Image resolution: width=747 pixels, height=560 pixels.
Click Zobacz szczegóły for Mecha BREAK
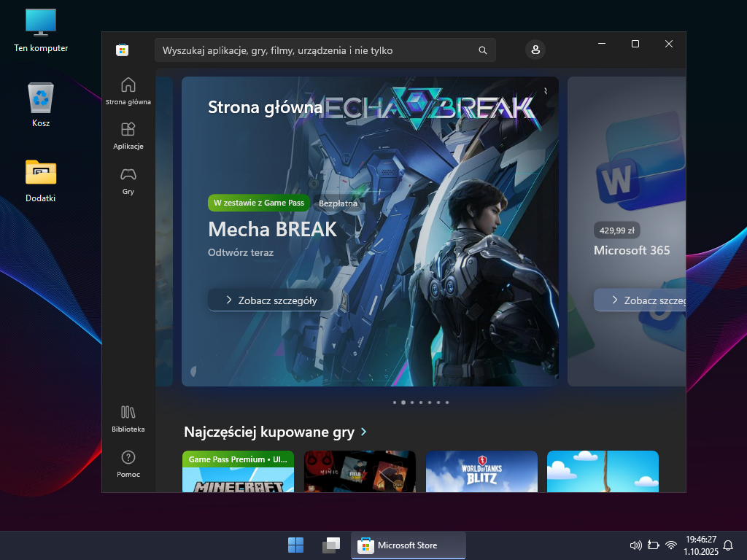tap(271, 300)
